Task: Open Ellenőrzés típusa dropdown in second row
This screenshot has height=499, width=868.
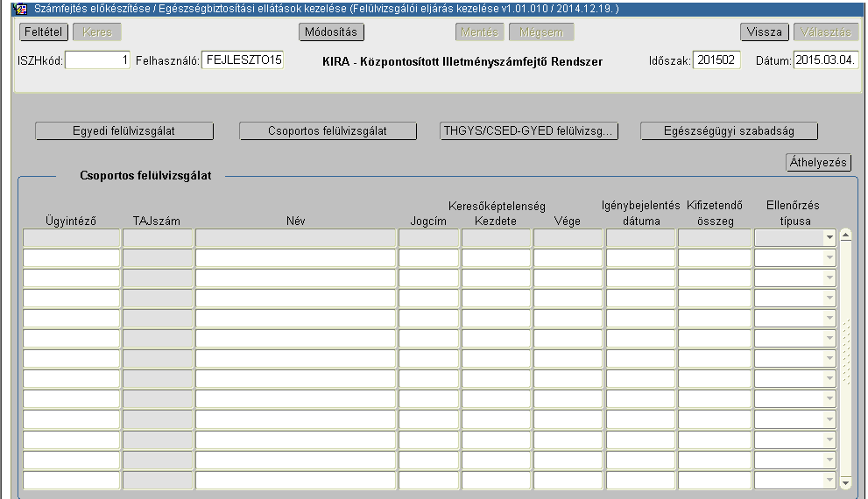Action: (829, 257)
